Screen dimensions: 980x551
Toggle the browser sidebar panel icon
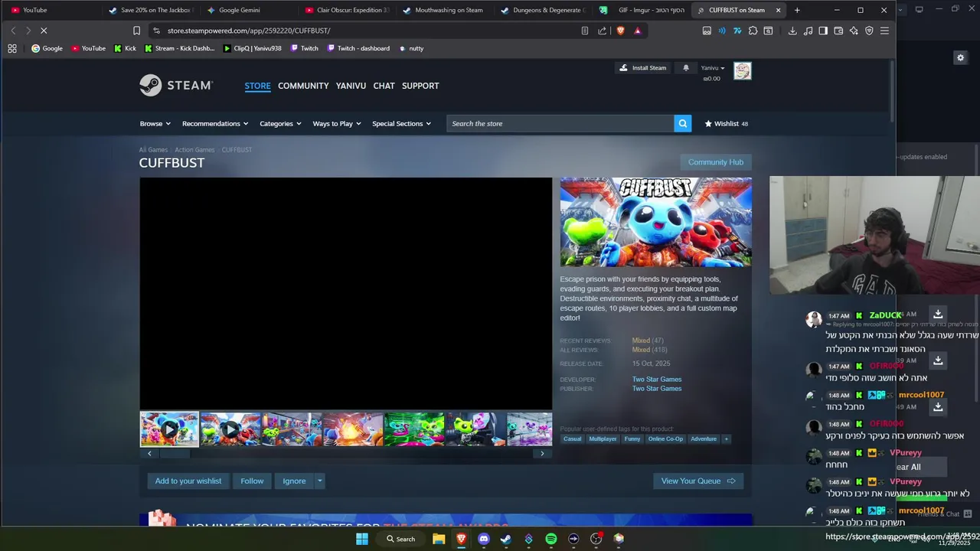(x=823, y=31)
